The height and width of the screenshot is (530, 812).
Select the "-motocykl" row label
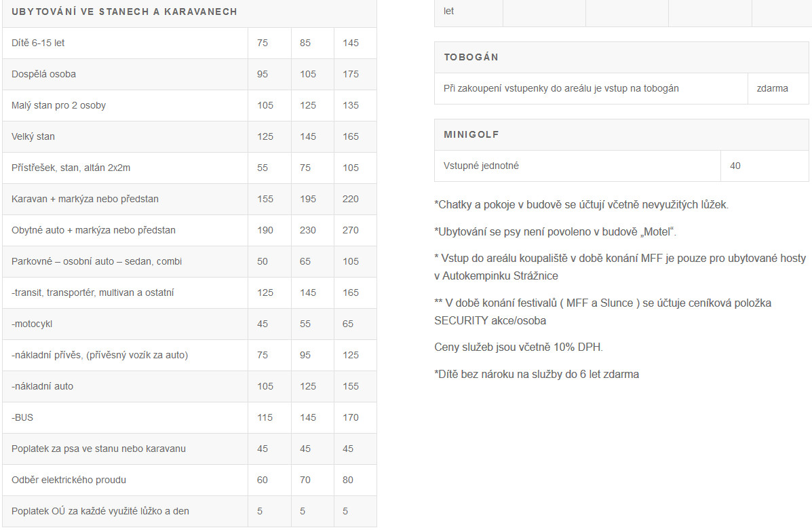click(32, 324)
